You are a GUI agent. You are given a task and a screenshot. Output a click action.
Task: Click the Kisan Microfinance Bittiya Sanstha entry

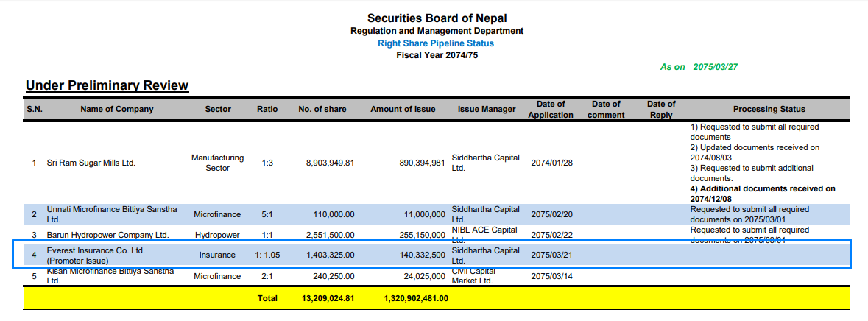pos(112,276)
